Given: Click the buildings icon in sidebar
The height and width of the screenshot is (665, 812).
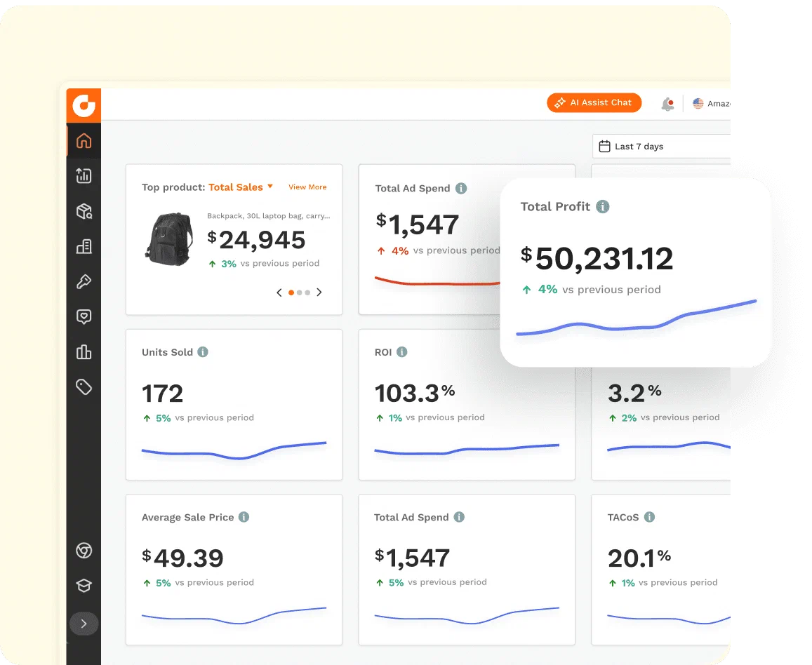Looking at the screenshot, I should pos(84,246).
